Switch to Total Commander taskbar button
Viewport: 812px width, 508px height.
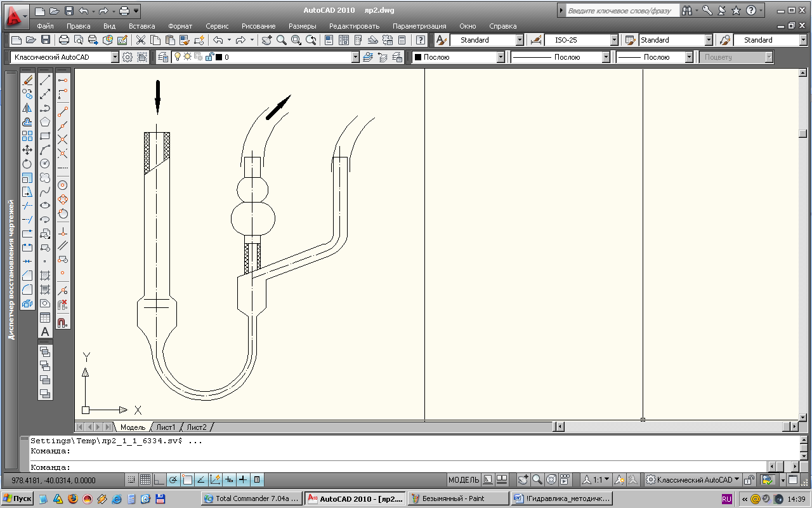pos(251,498)
